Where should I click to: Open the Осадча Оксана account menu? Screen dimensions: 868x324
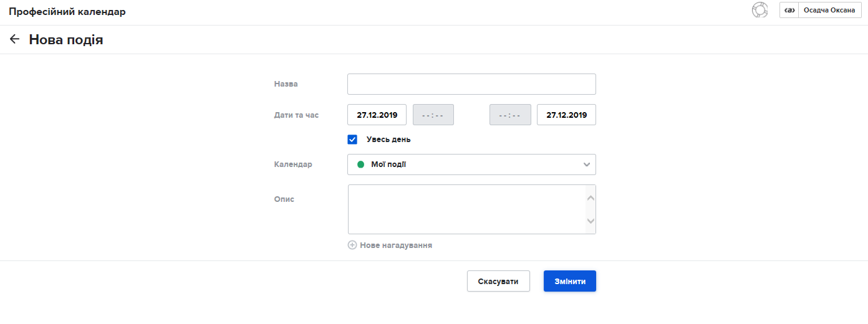(829, 10)
